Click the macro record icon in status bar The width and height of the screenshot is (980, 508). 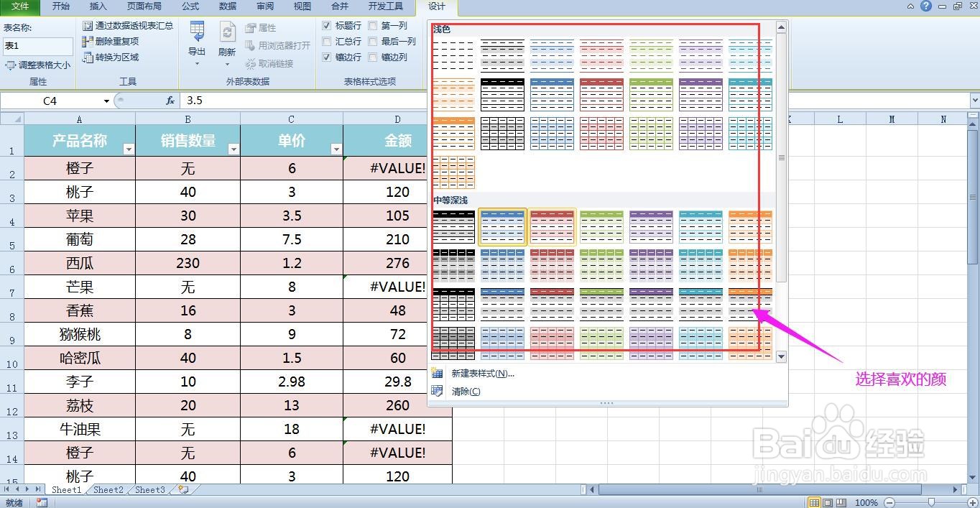42,502
